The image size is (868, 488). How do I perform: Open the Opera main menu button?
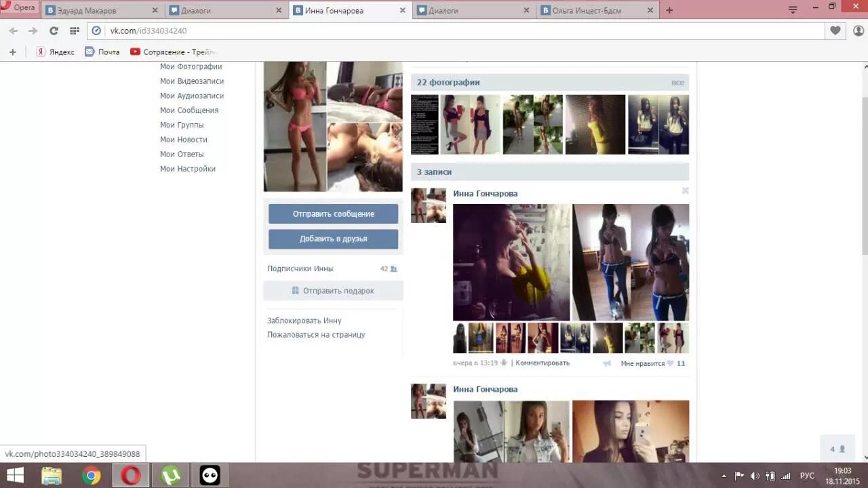(19, 7)
